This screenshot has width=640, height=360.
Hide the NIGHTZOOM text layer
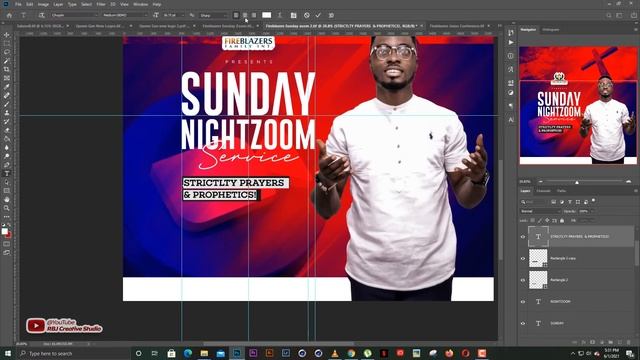coord(523,302)
